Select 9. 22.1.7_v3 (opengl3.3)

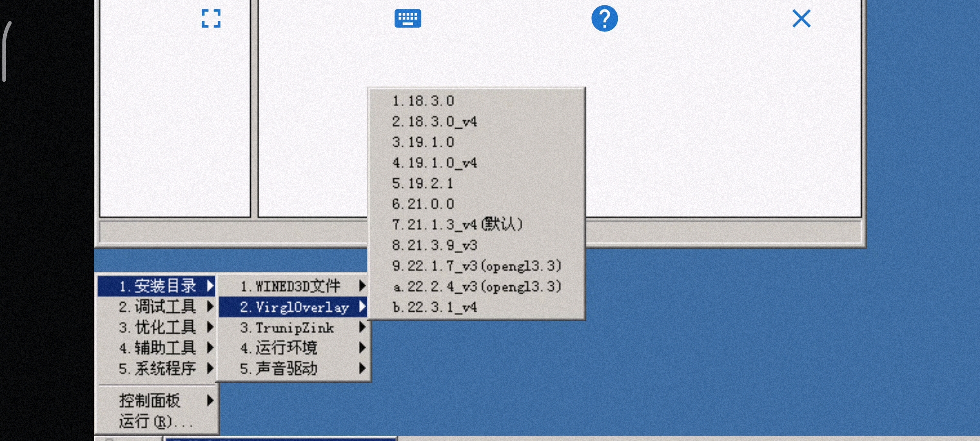477,266
